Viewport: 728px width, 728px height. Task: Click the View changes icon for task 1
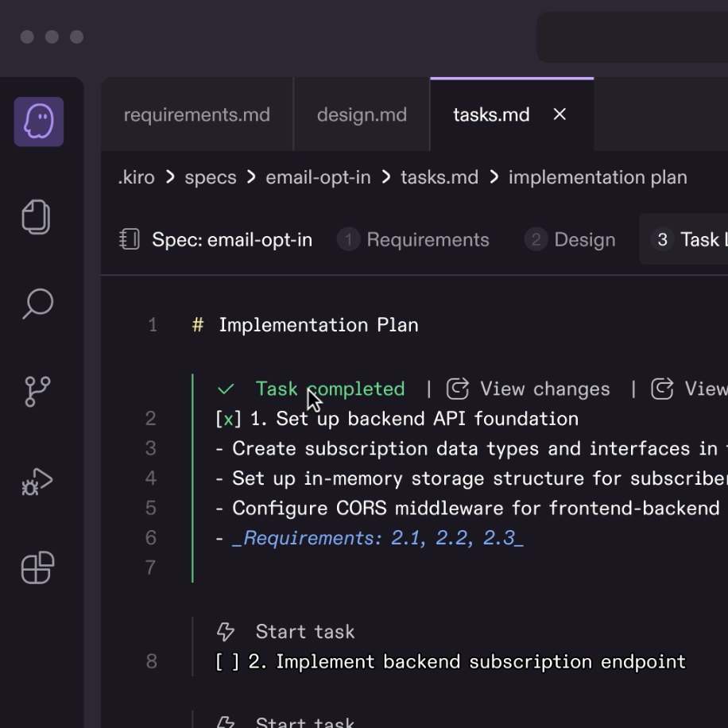click(457, 389)
